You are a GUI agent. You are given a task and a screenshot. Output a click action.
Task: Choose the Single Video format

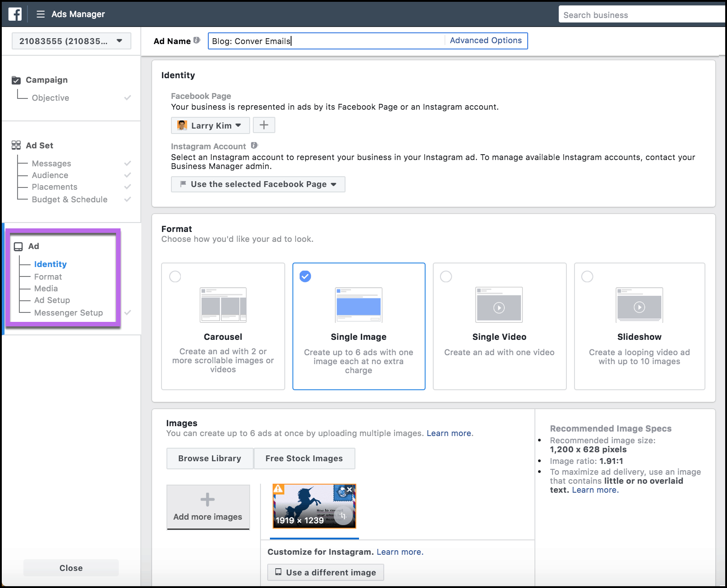(446, 276)
